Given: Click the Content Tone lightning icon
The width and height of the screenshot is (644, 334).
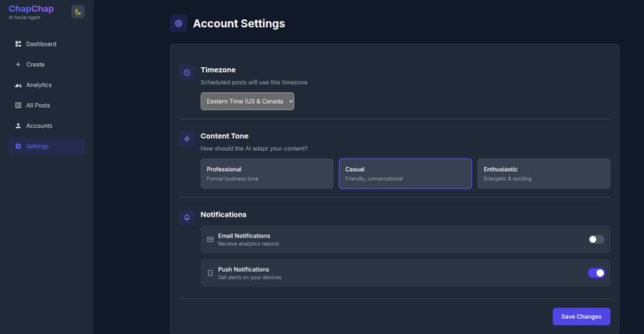Looking at the screenshot, I should (187, 139).
